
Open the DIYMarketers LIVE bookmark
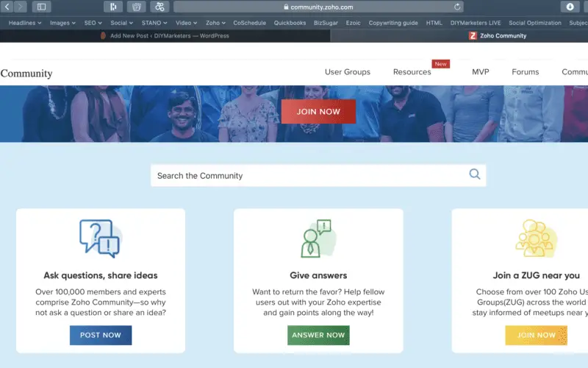coord(475,23)
